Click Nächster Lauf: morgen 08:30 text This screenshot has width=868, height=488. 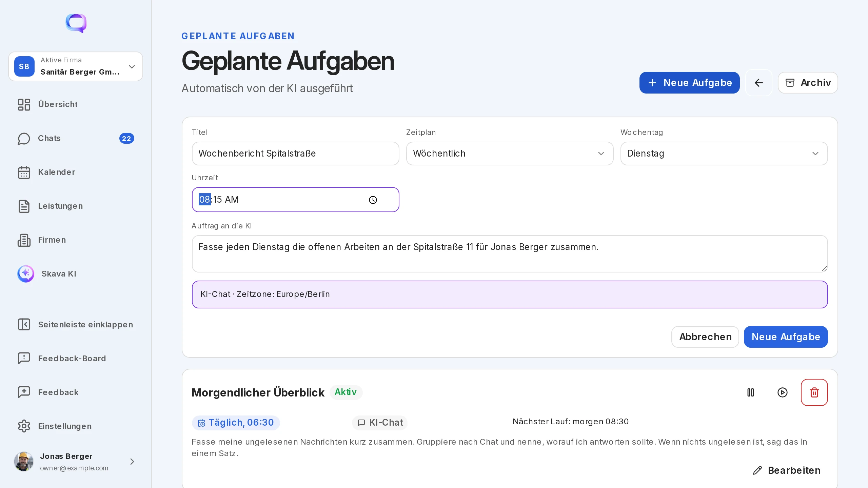571,422
